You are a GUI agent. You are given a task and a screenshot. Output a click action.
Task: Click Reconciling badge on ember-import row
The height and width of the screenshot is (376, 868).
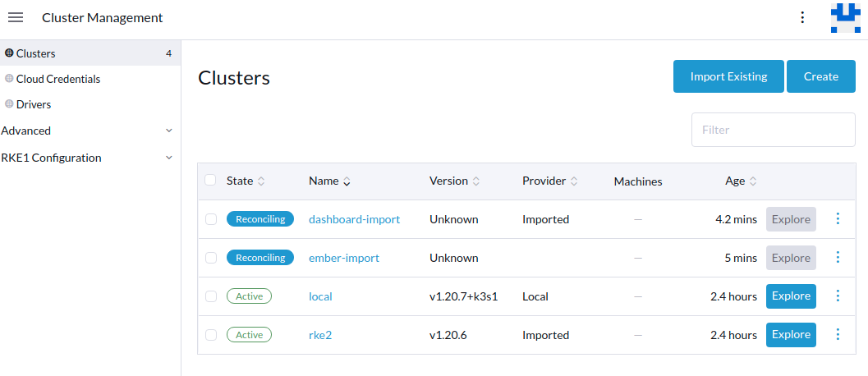pyautogui.click(x=259, y=258)
